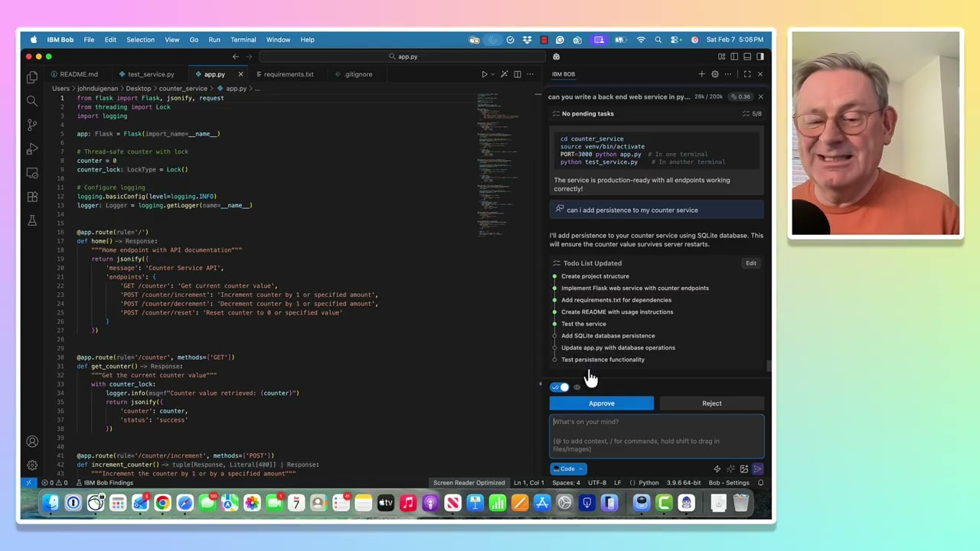
Task: Open the Search view in activity bar
Action: coord(32,100)
